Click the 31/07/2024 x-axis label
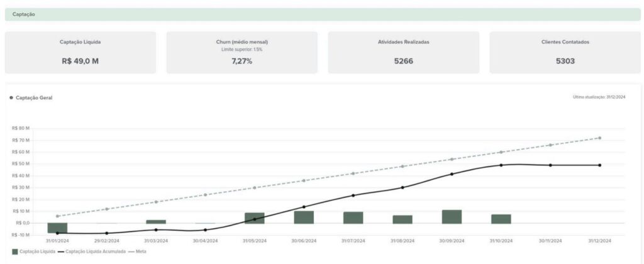This screenshot has width=644, height=264. pos(353,241)
